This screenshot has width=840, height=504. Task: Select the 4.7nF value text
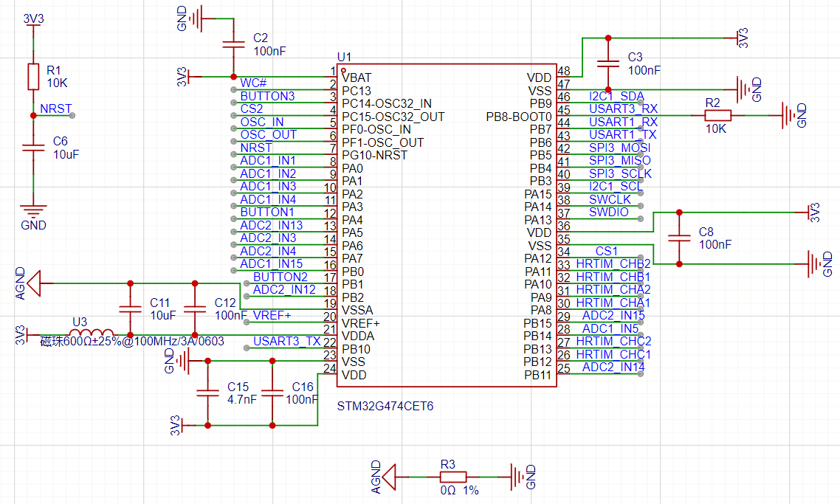241,399
